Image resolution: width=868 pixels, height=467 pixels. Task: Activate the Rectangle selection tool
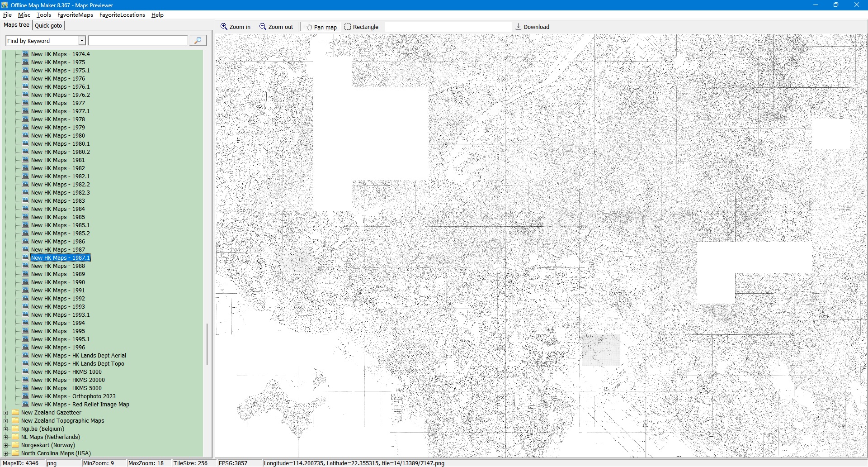point(348,27)
